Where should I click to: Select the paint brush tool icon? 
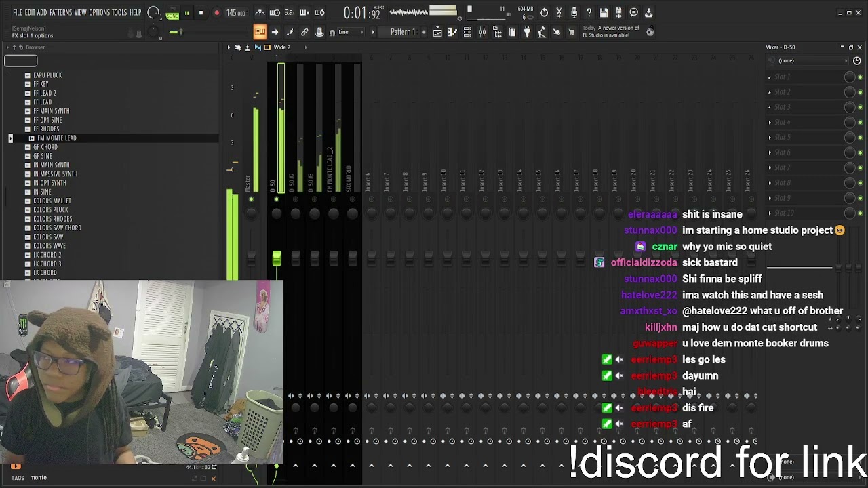[x=290, y=32]
